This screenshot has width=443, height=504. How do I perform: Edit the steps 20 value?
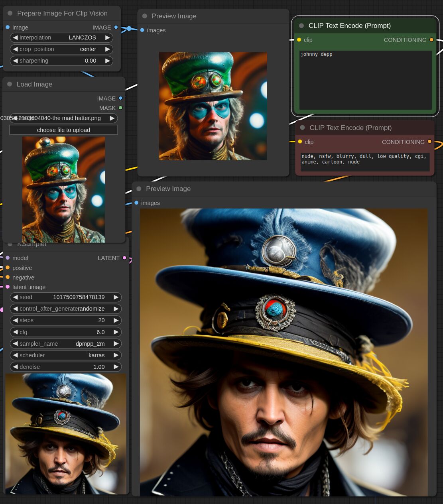pyautogui.click(x=66, y=320)
